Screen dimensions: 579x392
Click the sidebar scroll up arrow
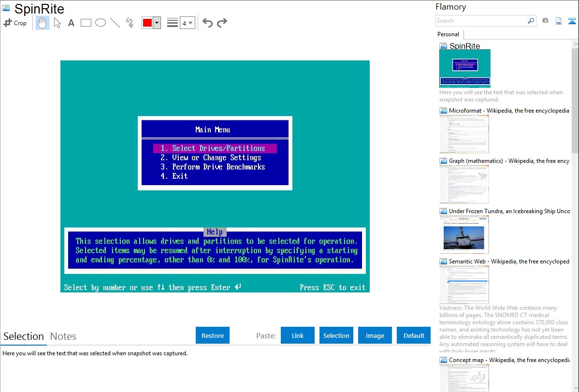(x=575, y=44)
